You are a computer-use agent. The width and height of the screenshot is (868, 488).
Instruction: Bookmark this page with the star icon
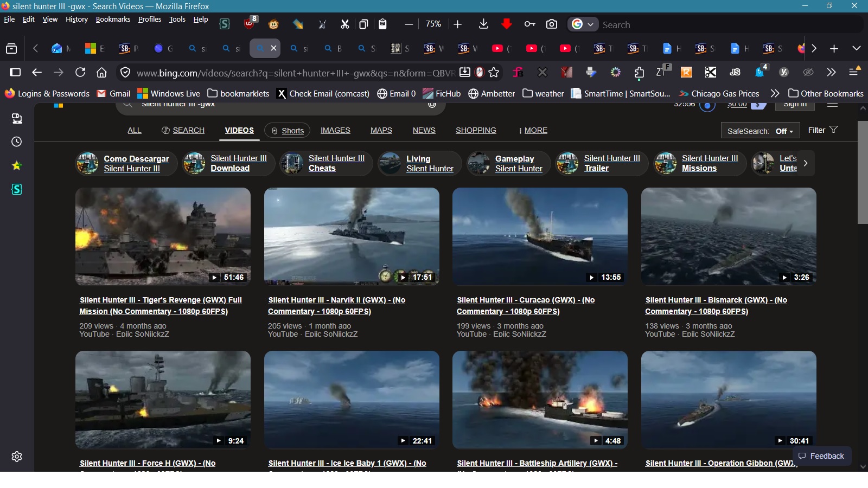point(494,72)
